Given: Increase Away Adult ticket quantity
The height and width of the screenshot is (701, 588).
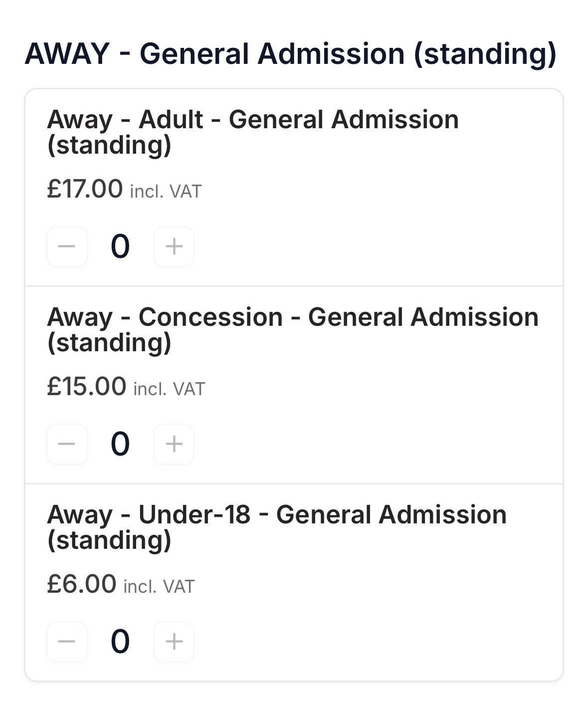Looking at the screenshot, I should [174, 246].
